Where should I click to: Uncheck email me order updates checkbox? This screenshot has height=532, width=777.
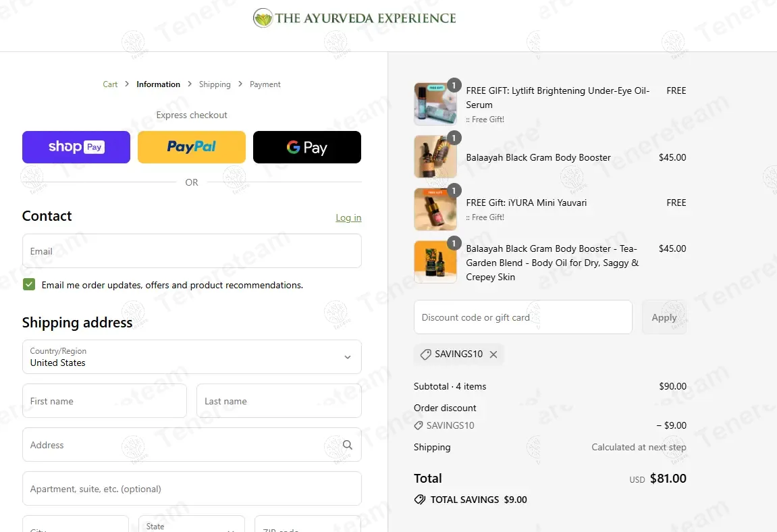(x=29, y=285)
